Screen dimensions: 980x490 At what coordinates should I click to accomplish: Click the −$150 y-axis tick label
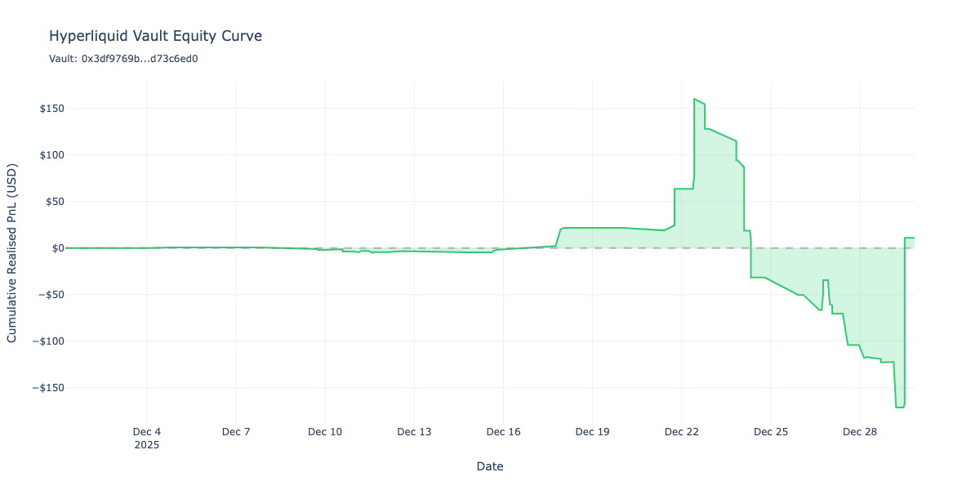point(48,388)
